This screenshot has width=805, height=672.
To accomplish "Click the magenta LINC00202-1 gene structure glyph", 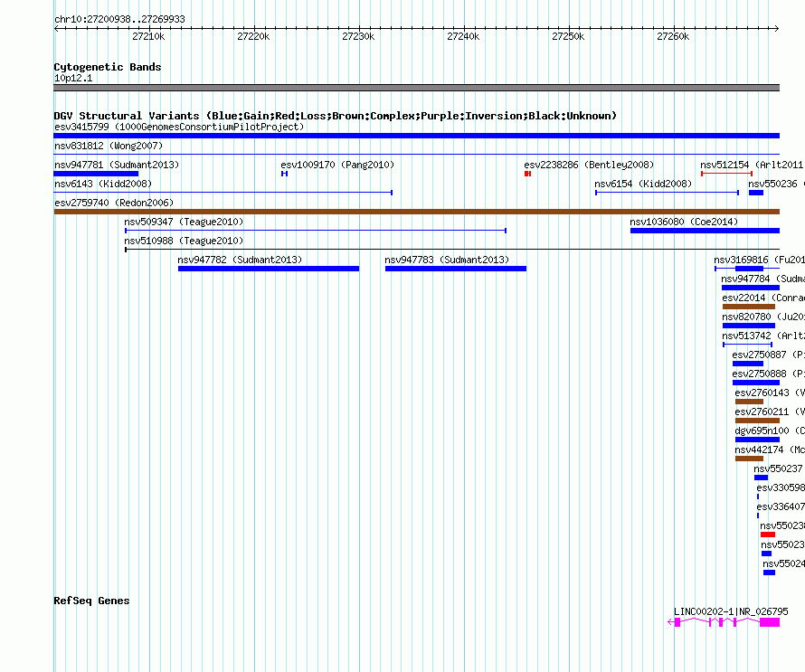I will pos(724,622).
